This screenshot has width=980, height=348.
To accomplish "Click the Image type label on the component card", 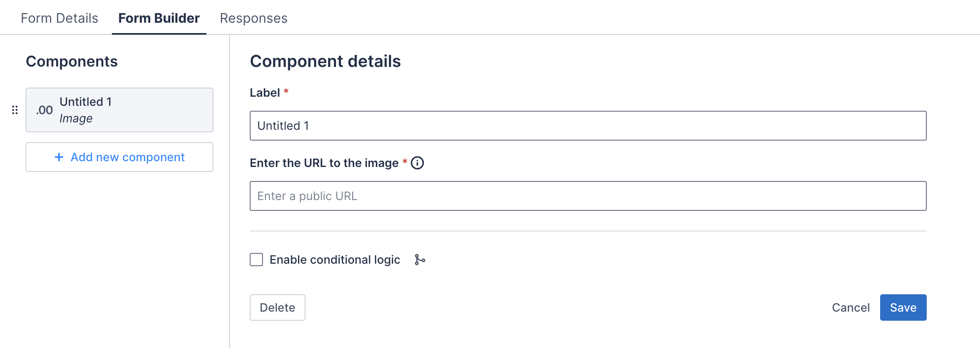I will (x=76, y=118).
